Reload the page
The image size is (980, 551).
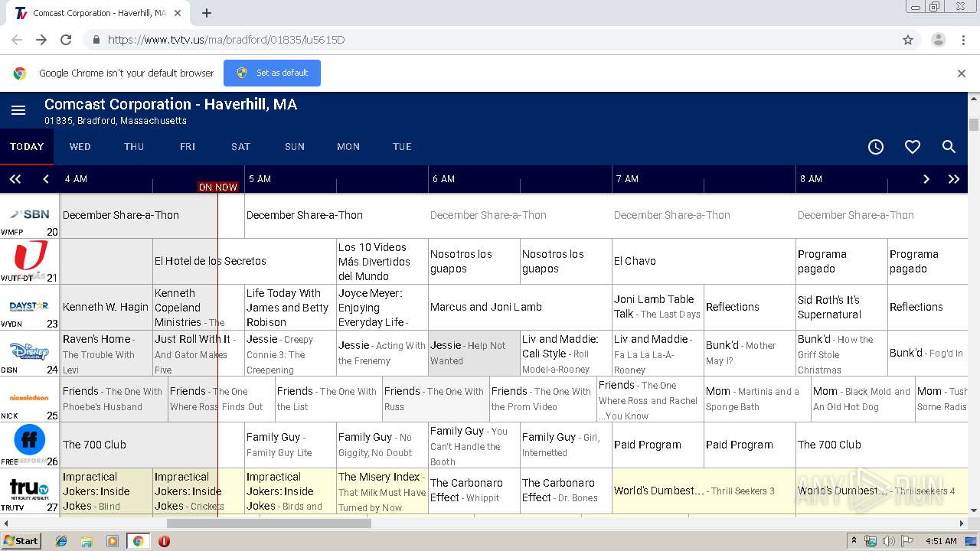[66, 40]
